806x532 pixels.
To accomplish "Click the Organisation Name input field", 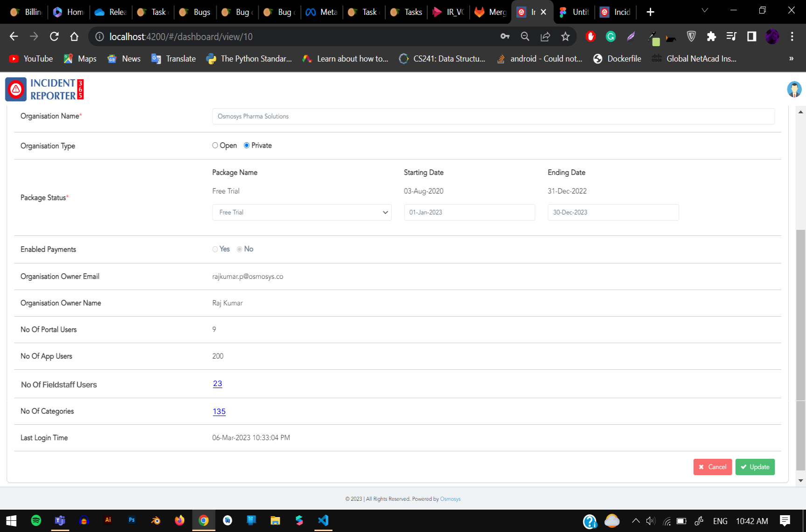I will pyautogui.click(x=493, y=117).
